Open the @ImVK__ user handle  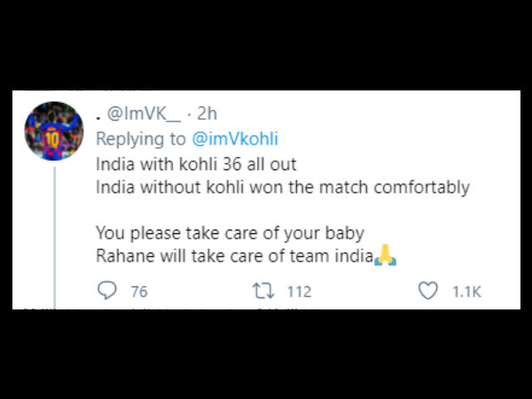[144, 114]
